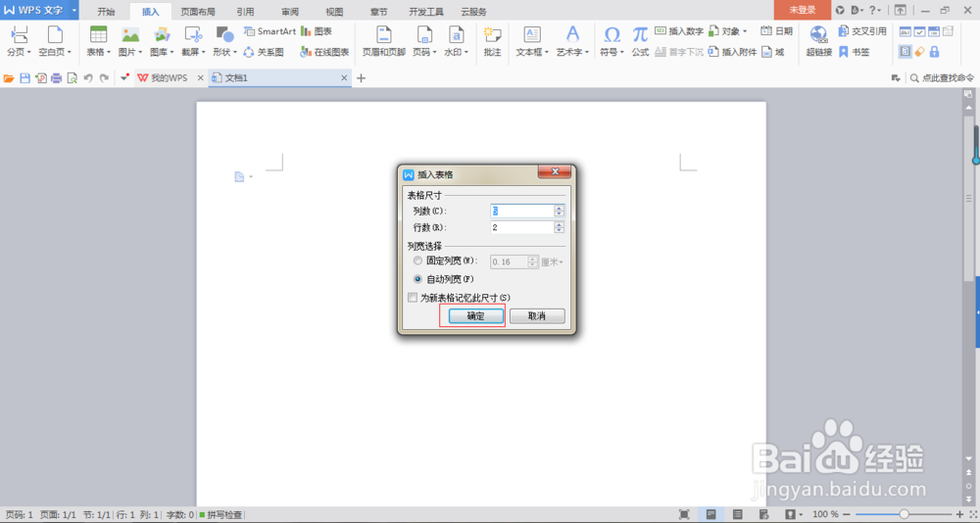Open the 开发工具 developer tools tab
This screenshot has height=523, width=980.
[x=426, y=11]
